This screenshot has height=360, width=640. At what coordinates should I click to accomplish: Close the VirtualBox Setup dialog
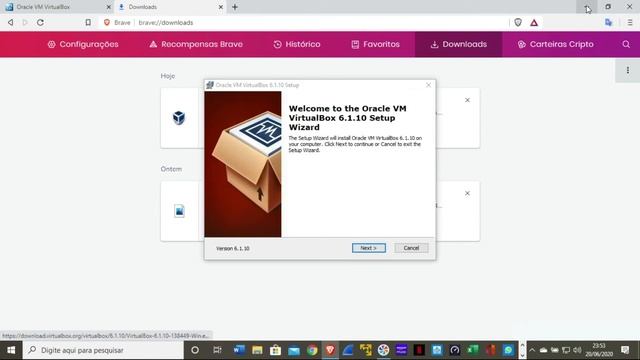[x=428, y=85]
